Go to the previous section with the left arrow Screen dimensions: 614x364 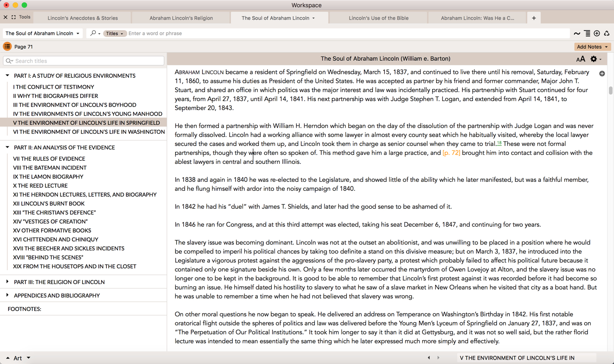(x=428, y=358)
